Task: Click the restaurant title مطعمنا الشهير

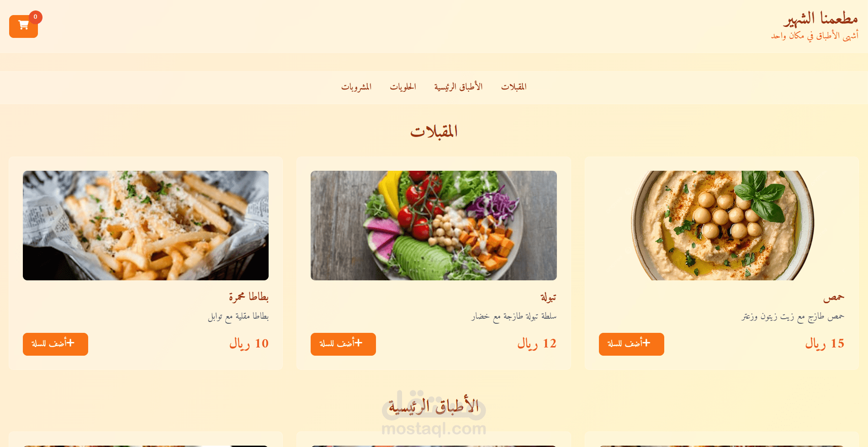Action: coord(820,19)
